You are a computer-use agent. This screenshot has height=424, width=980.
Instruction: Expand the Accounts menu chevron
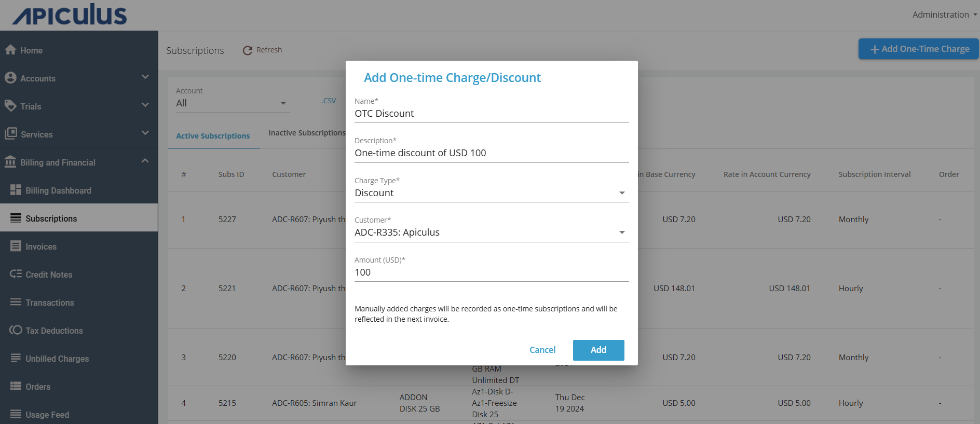coord(145,77)
